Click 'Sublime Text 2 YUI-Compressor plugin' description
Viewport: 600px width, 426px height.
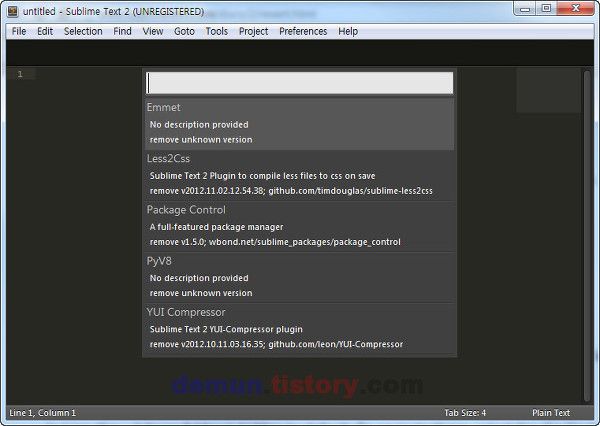pyautogui.click(x=226, y=330)
